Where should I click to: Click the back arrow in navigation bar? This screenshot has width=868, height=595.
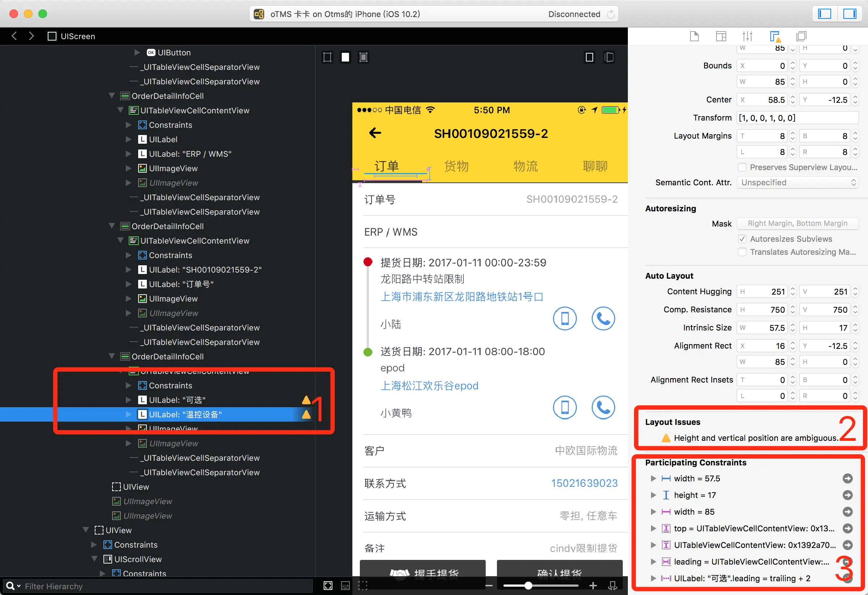pyautogui.click(x=14, y=36)
